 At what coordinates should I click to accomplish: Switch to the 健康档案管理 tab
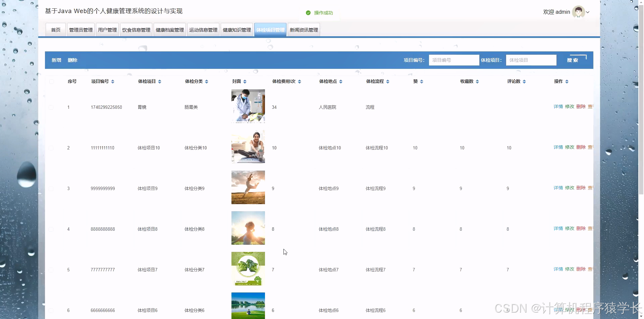point(169,30)
